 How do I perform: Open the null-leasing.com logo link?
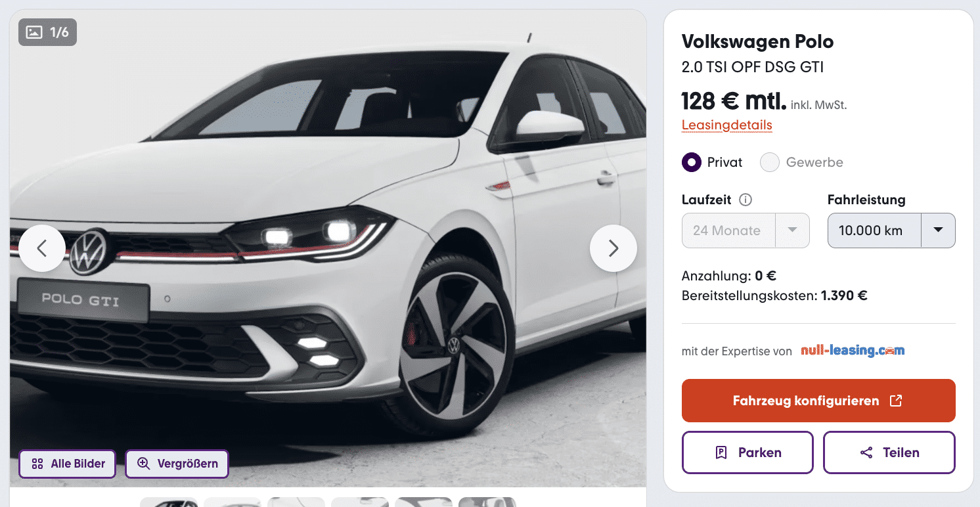(853, 351)
